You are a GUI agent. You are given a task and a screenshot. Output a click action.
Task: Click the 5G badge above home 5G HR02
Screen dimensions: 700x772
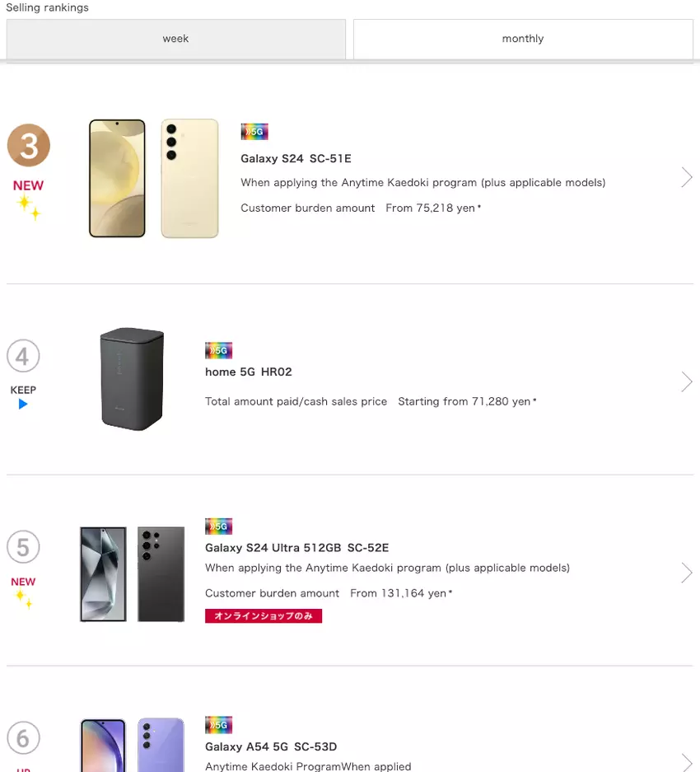coord(219,350)
